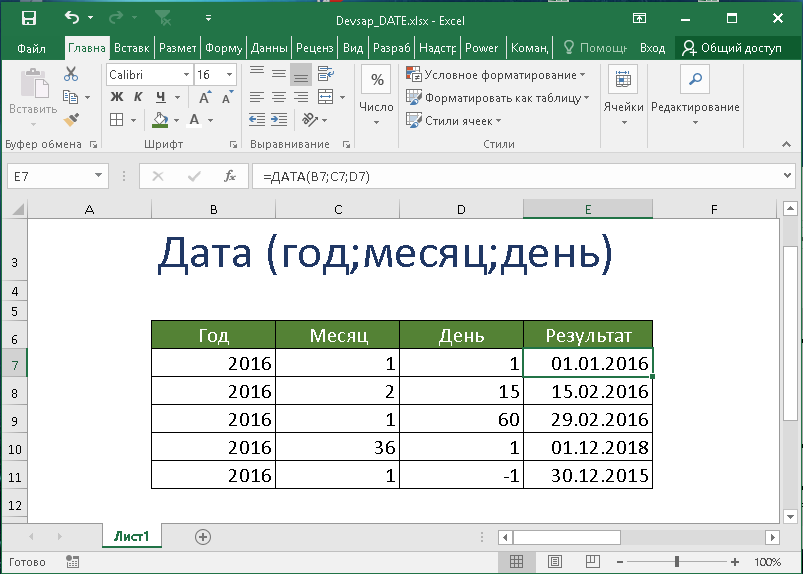803x574 pixels.
Task: Expand the formula bar
Action: click(x=788, y=176)
